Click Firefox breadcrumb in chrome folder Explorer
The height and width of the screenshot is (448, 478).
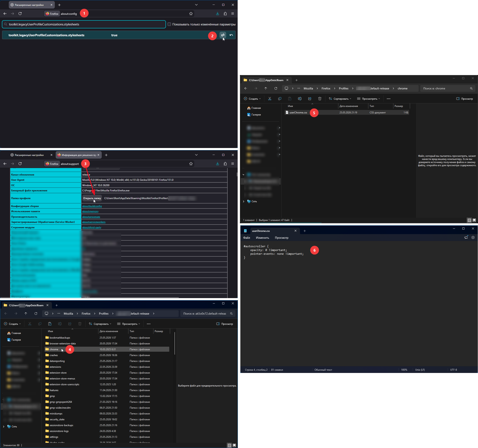326,88
